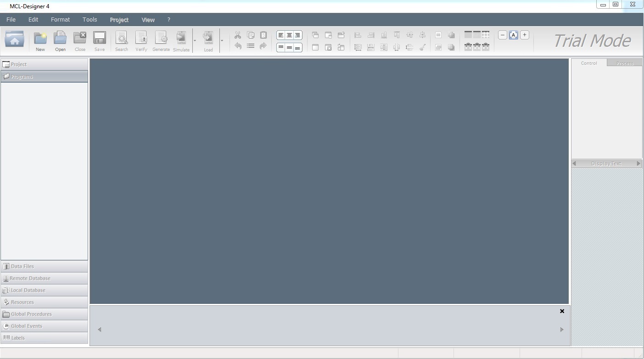This screenshot has height=359, width=644.
Task: Open the Tools menu
Action: 90,20
